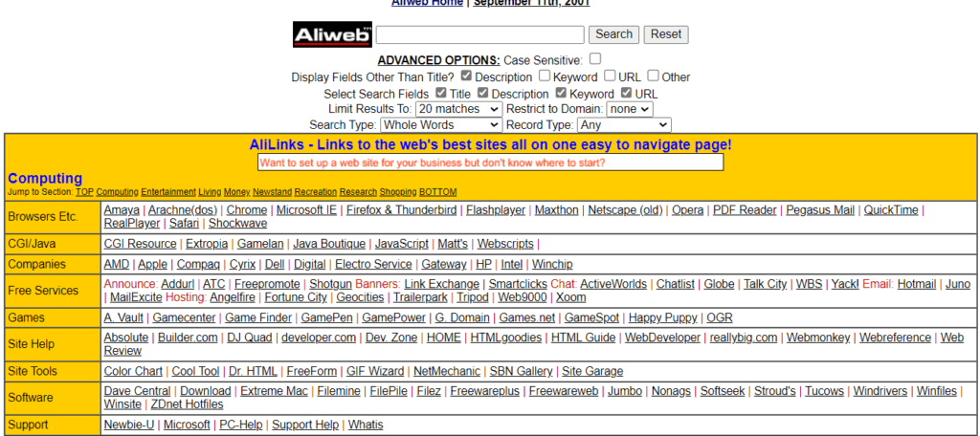Open the Happy Puppy link
Viewport: 980px width, 436px height.
662,318
